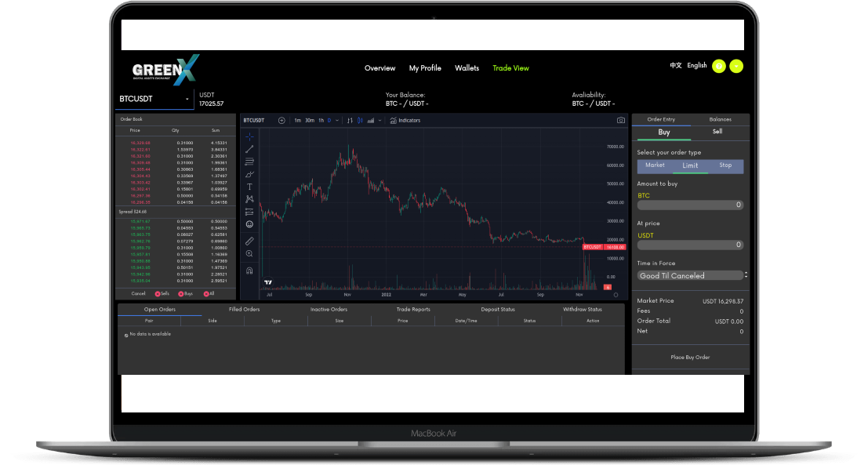Select buy price 15,971.67 row
This screenshot has height=465, width=868.
pos(176,221)
